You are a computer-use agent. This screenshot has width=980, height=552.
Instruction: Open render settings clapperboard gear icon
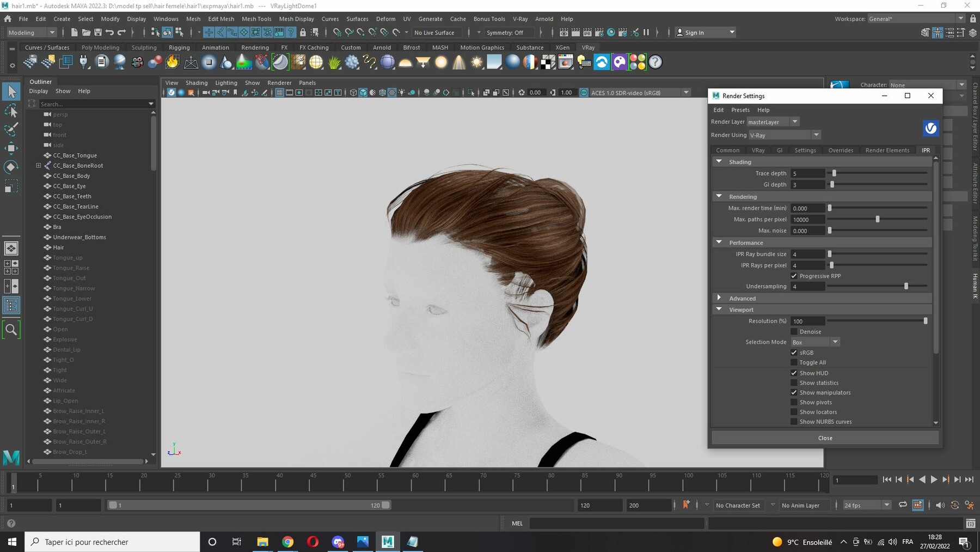[x=599, y=33]
